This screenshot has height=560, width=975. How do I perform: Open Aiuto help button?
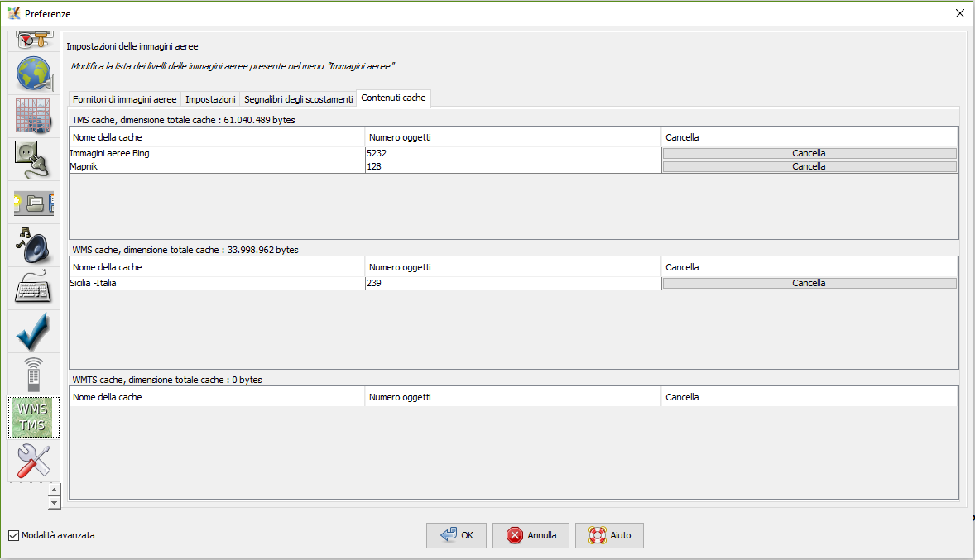click(x=609, y=535)
